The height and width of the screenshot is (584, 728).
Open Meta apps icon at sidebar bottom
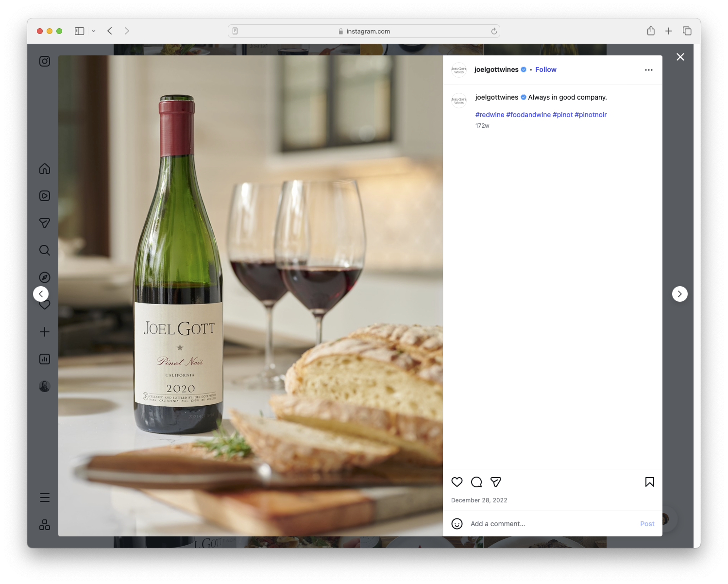(45, 525)
